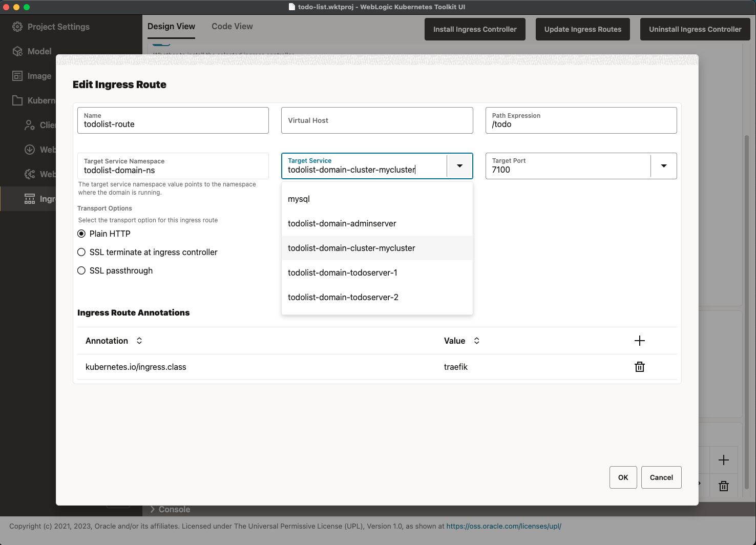
Task: Click the Kubernetes folder icon in sidebar
Action: click(x=17, y=100)
